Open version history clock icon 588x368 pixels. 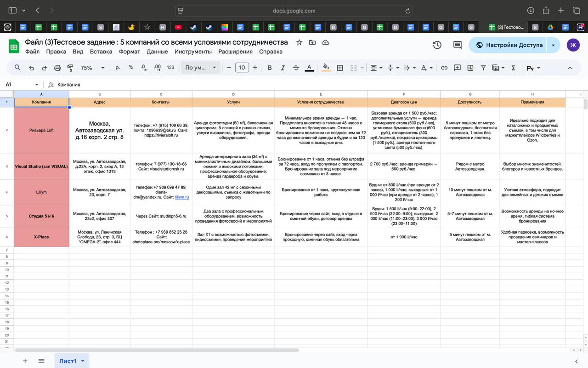pyautogui.click(x=437, y=45)
